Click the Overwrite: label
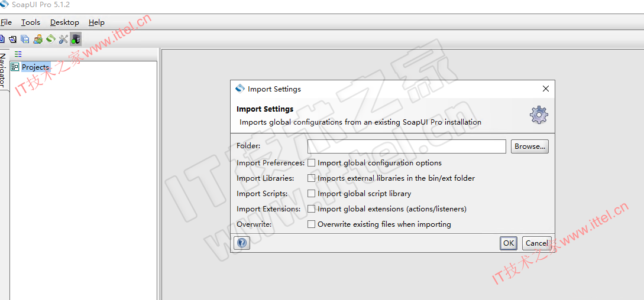This screenshot has width=644, height=300. (254, 224)
